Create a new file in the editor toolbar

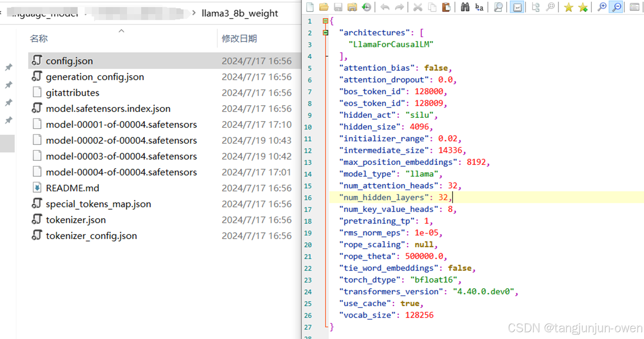[x=310, y=7]
